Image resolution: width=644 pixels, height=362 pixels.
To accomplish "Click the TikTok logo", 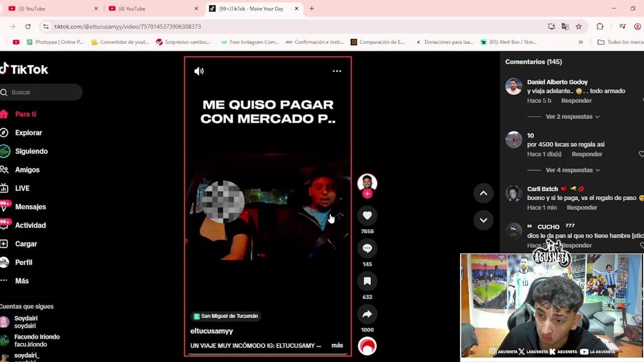I will click(24, 69).
